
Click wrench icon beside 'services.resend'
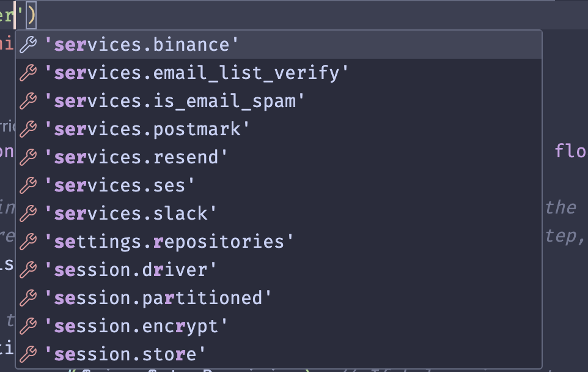coord(28,157)
